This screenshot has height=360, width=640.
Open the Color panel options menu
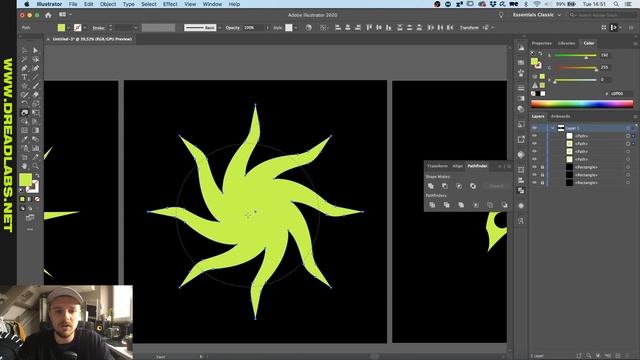[x=635, y=43]
